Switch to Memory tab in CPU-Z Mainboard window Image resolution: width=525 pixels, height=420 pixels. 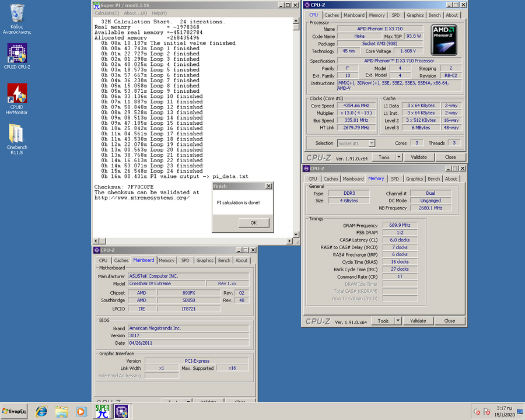point(166,261)
